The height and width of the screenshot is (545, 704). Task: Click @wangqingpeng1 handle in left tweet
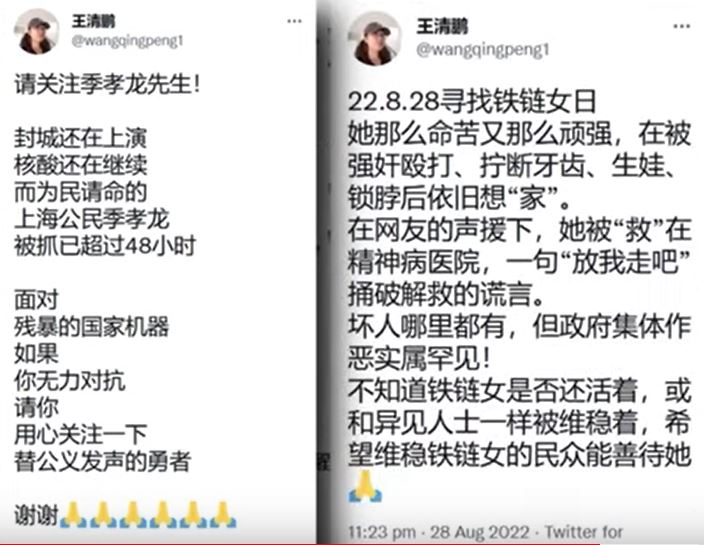click(128, 41)
